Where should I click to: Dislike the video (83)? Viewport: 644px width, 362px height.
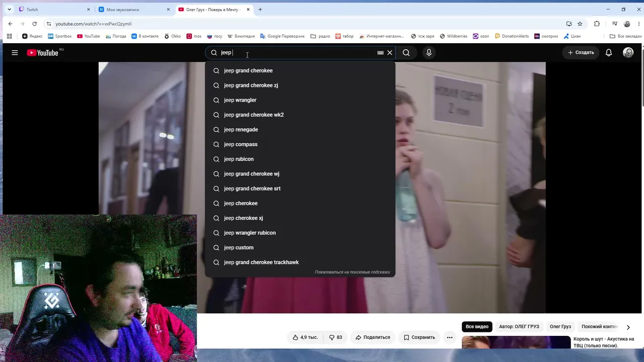tap(336, 337)
